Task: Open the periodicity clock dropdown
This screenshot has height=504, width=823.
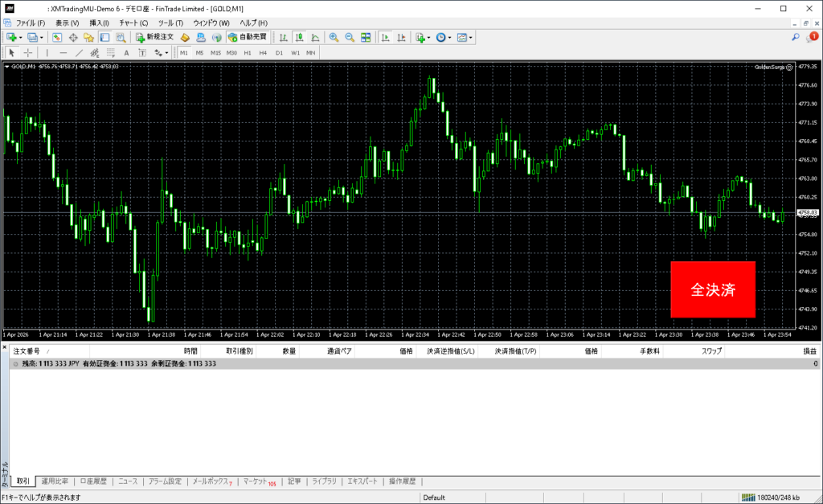Action: (450, 37)
